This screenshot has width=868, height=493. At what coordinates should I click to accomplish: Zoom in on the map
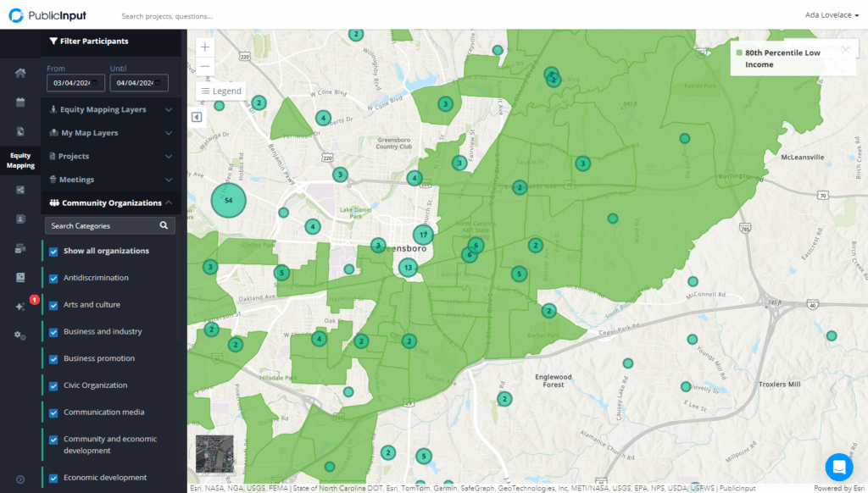tap(206, 47)
